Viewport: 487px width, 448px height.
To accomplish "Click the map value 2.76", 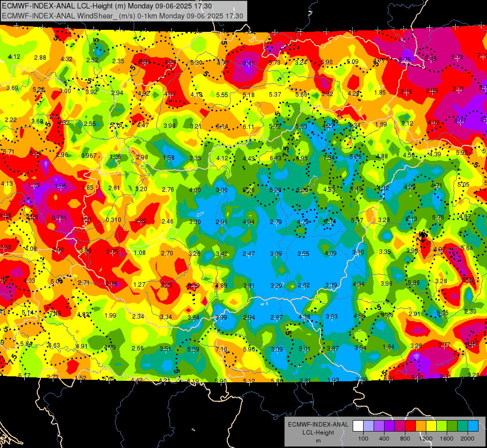I will coord(168,189).
